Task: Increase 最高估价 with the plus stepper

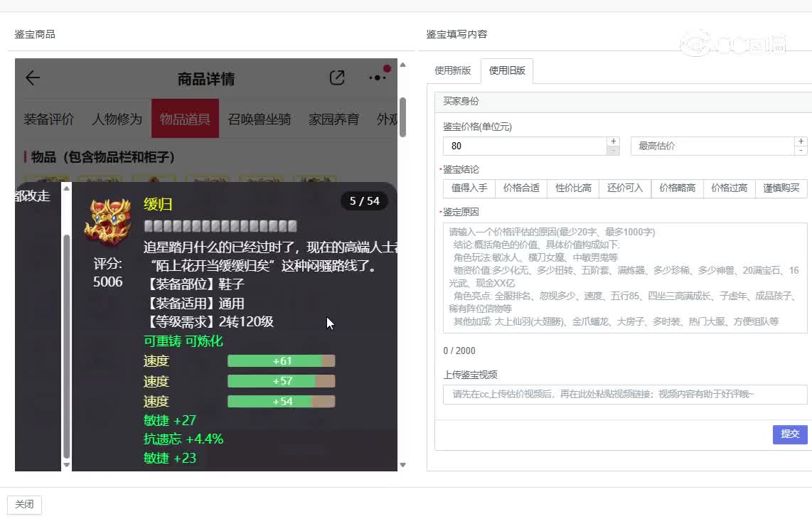Action: click(x=801, y=141)
